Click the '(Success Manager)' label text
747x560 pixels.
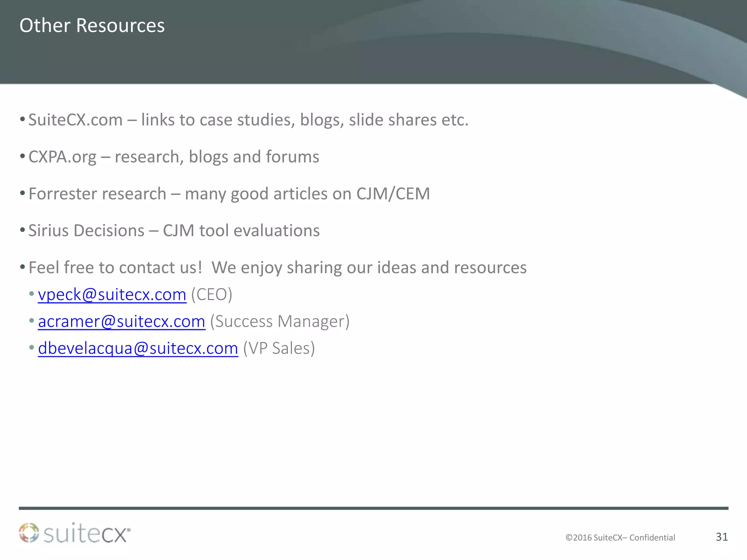(x=280, y=322)
